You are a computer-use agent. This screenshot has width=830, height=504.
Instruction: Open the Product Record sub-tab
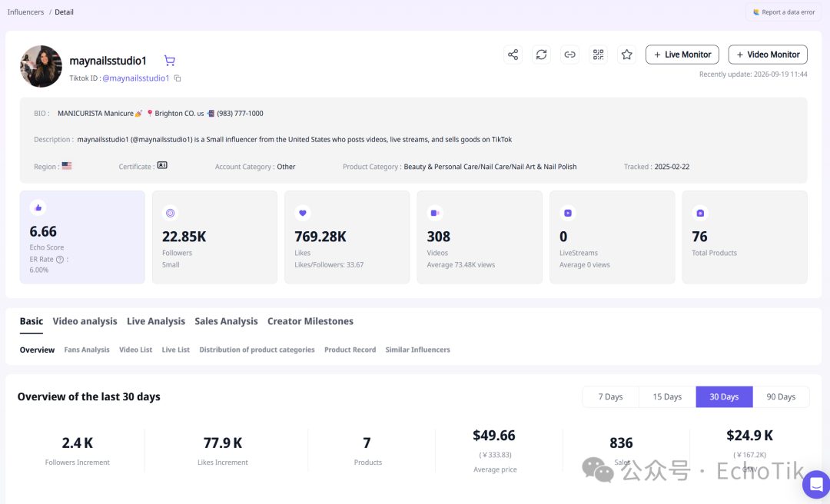click(350, 350)
